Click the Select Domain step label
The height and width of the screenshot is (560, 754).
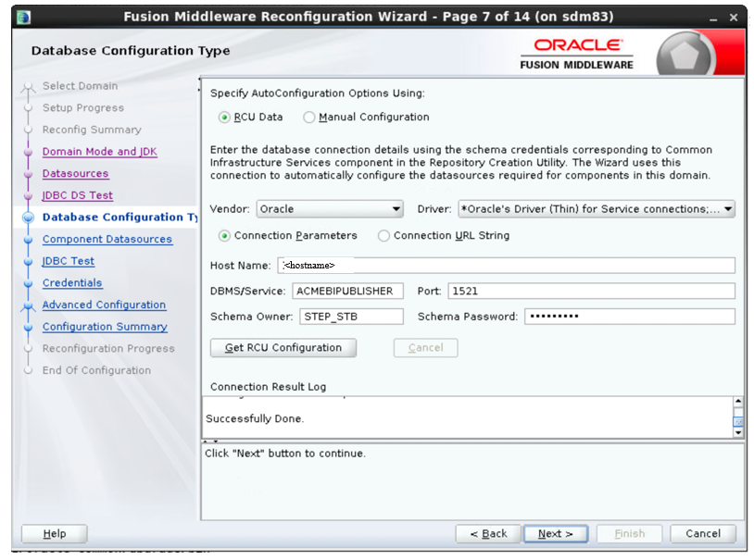(x=80, y=86)
